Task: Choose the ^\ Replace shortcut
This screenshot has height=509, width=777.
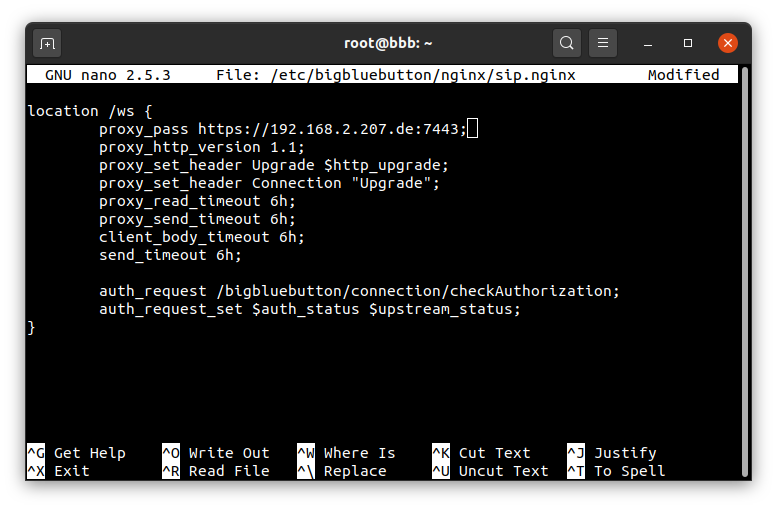Action: [x=342, y=471]
